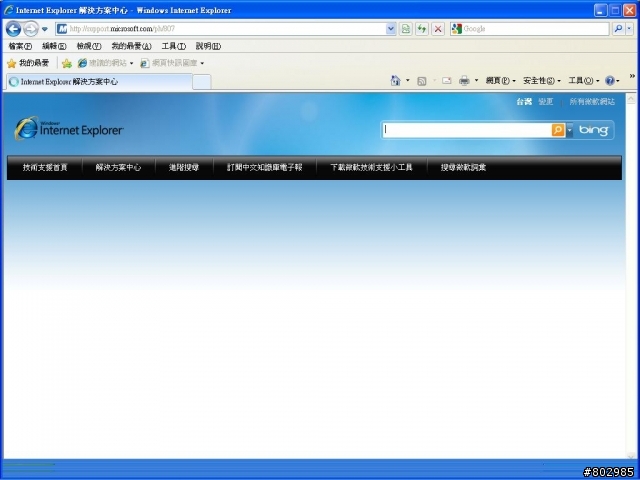640x480 pixels.
Task: Click the 所有微軟網站 link
Action: pos(592,102)
